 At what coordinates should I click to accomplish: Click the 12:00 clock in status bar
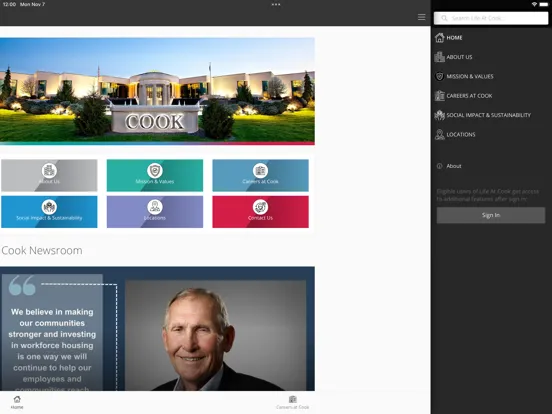pos(9,4)
